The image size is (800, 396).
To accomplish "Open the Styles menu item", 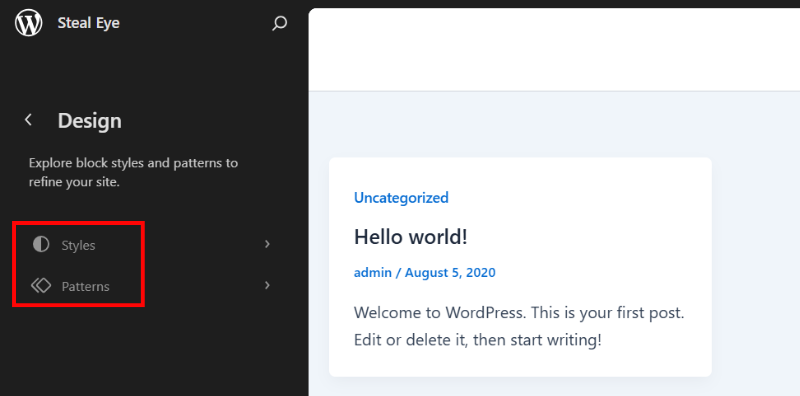I will [150, 245].
